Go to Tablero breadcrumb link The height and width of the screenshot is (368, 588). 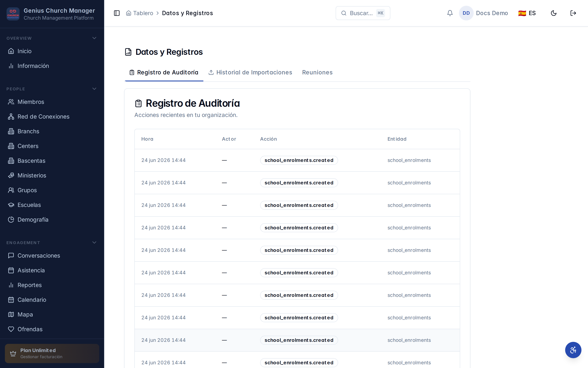pyautogui.click(x=139, y=13)
